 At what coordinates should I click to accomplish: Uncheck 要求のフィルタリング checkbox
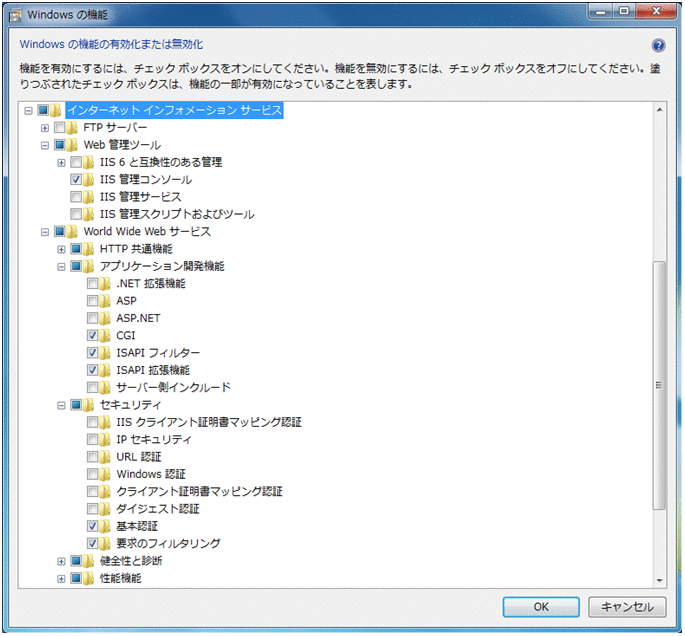pyautogui.click(x=92, y=543)
